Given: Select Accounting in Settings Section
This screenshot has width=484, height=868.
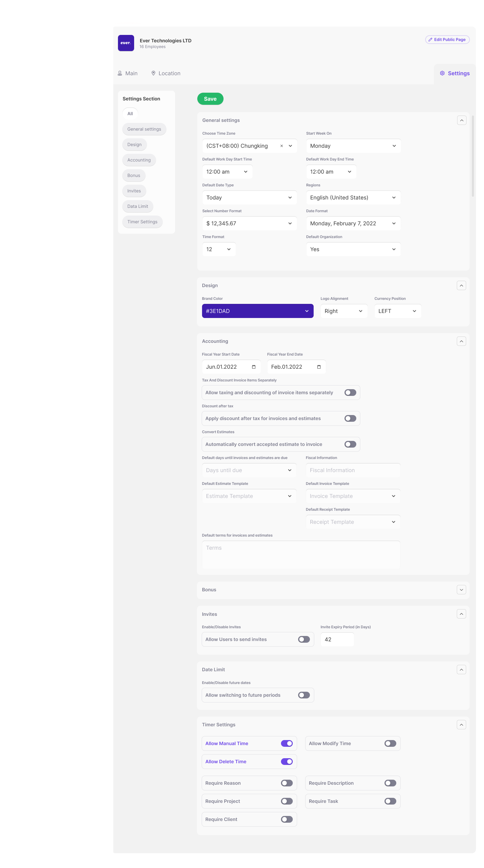Looking at the screenshot, I should pos(139,161).
